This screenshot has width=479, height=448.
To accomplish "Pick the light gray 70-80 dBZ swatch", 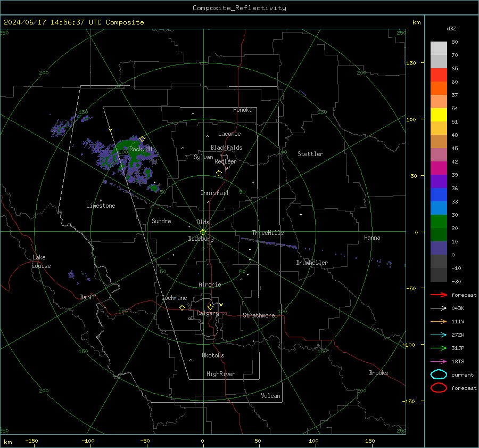I will pos(439,48).
